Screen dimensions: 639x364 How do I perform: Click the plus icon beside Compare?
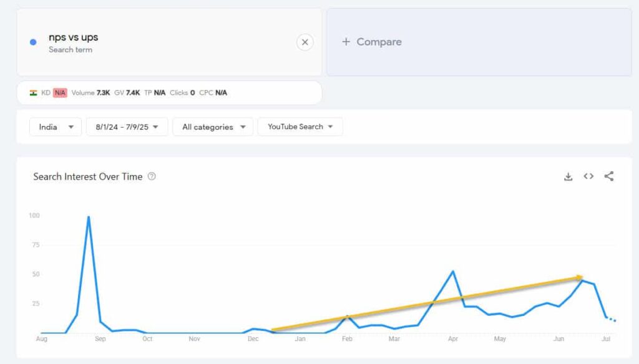pyautogui.click(x=346, y=42)
